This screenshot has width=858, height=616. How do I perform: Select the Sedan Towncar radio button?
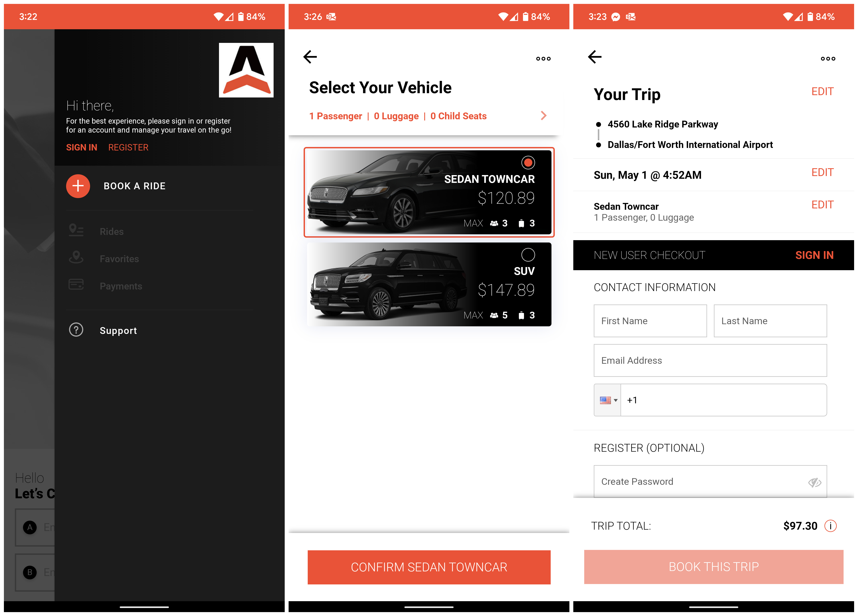(x=528, y=163)
